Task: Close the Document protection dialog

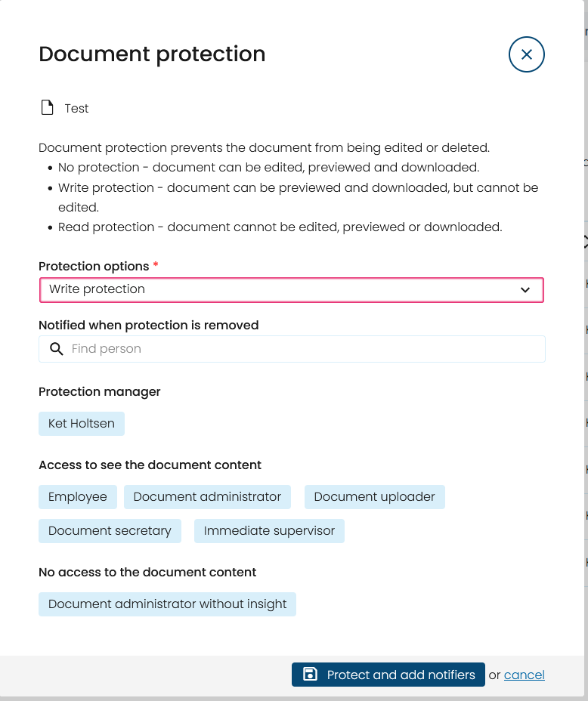Action: (x=526, y=54)
